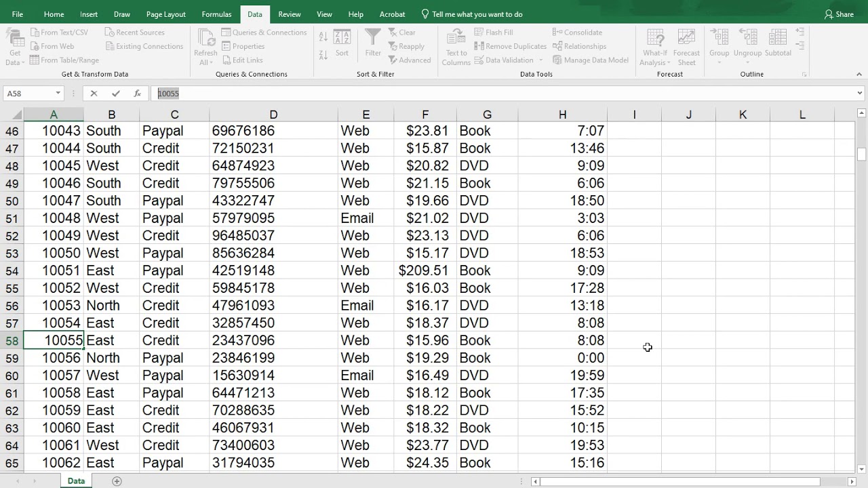
Task: Expand the Ungroup dropdown
Action: (x=747, y=63)
